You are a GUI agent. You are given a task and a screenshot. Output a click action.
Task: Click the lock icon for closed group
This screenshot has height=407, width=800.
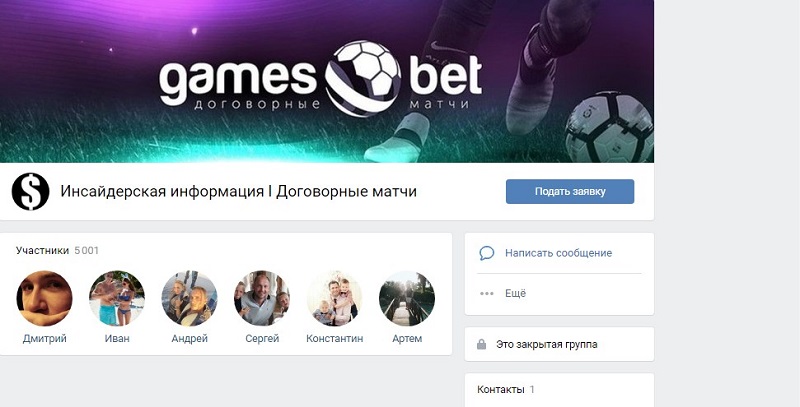481,344
